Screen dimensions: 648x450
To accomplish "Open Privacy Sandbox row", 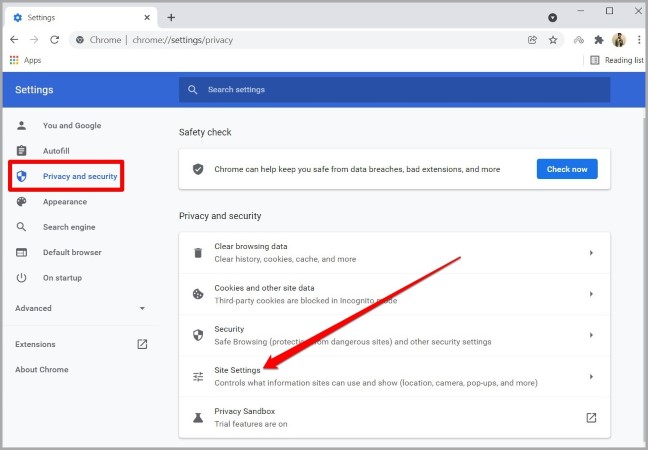I will click(x=394, y=418).
